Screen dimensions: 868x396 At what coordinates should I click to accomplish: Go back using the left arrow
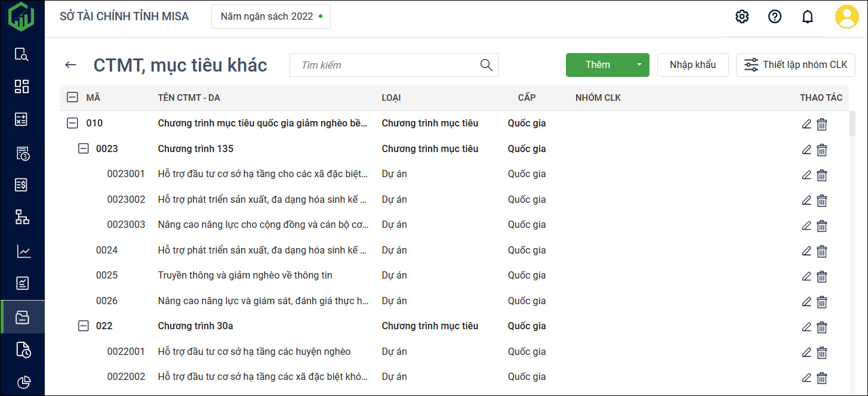(71, 65)
